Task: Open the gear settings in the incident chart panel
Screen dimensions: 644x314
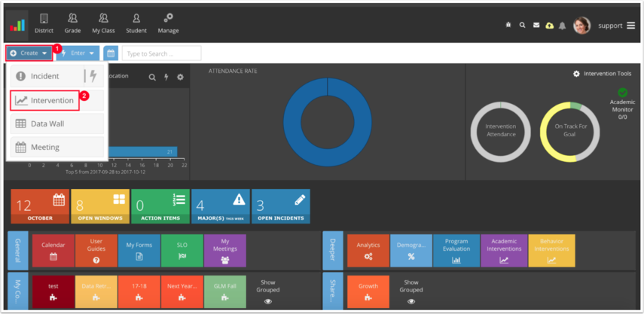Action: [180, 77]
